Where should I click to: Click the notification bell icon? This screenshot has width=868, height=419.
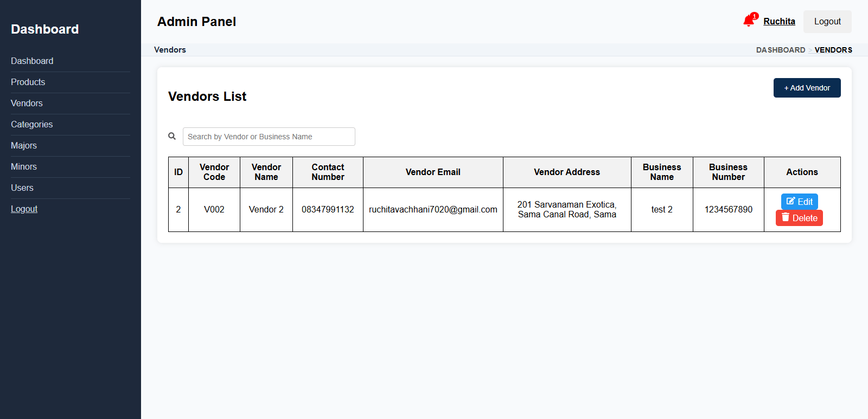[749, 21]
